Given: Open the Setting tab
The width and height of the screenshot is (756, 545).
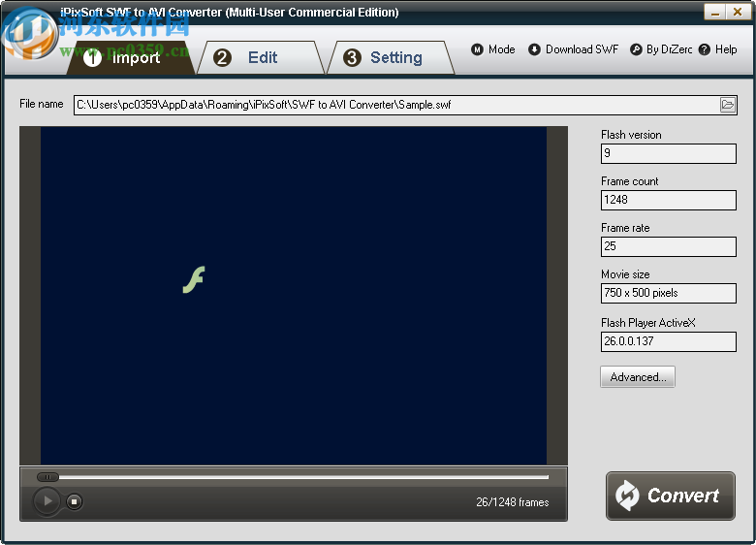Looking at the screenshot, I should tap(391, 58).
